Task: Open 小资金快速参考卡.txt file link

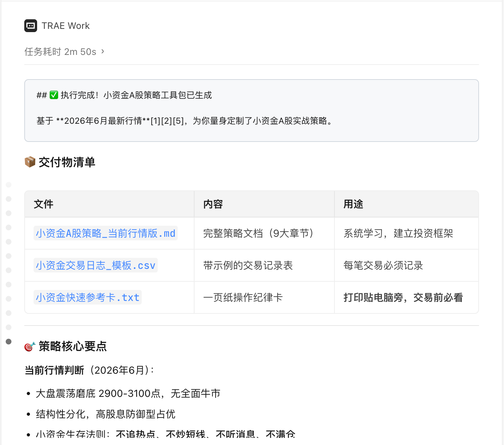Action: [87, 297]
